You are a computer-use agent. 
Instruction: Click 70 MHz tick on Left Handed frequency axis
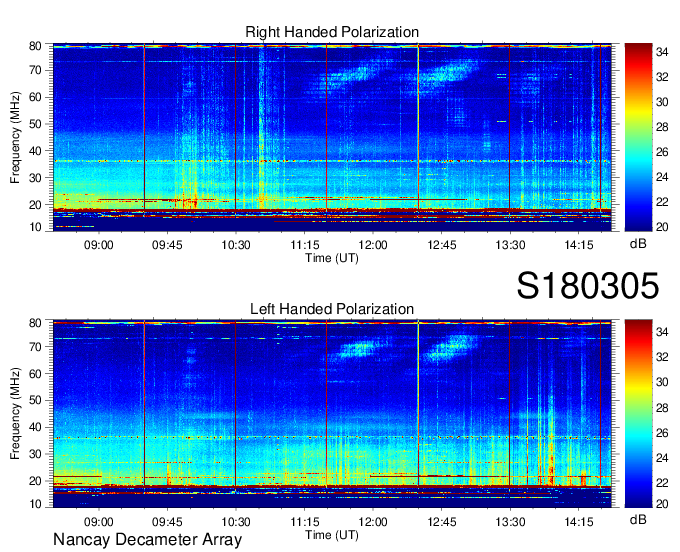pyautogui.click(x=35, y=347)
